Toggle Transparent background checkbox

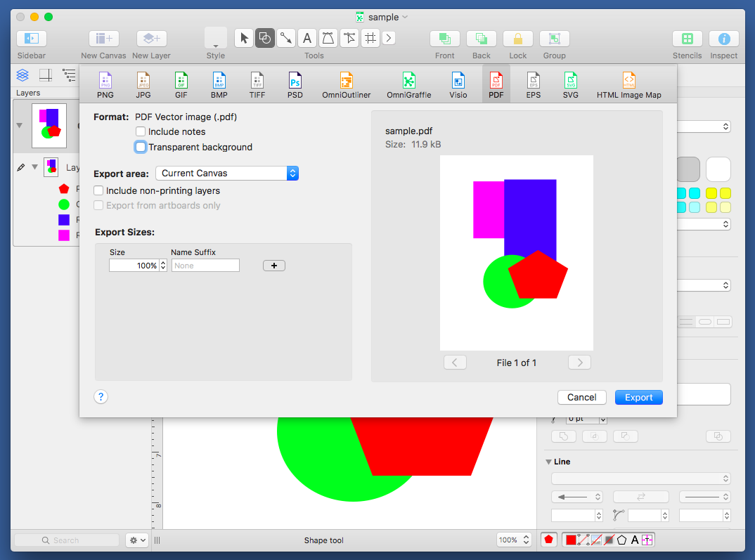141,148
